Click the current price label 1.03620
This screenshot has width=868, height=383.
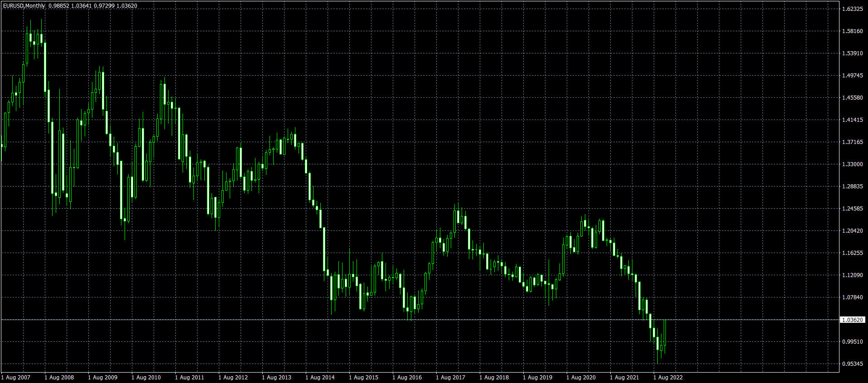point(853,320)
